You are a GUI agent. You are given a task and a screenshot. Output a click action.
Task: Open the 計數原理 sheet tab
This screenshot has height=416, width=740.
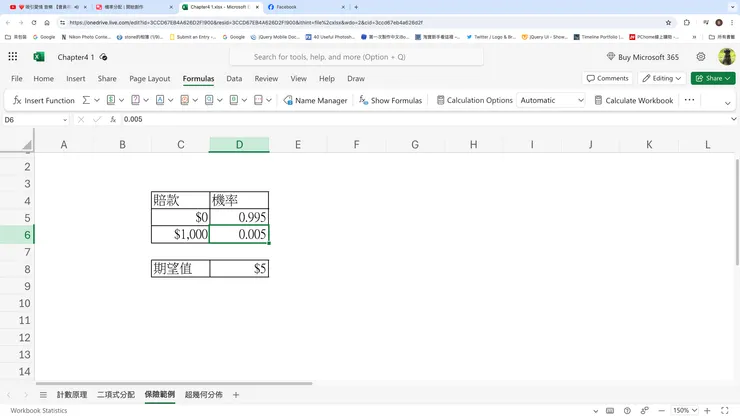pos(72,395)
